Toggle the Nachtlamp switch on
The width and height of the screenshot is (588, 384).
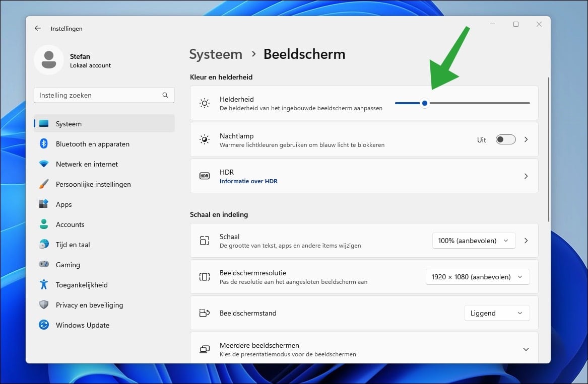click(505, 139)
